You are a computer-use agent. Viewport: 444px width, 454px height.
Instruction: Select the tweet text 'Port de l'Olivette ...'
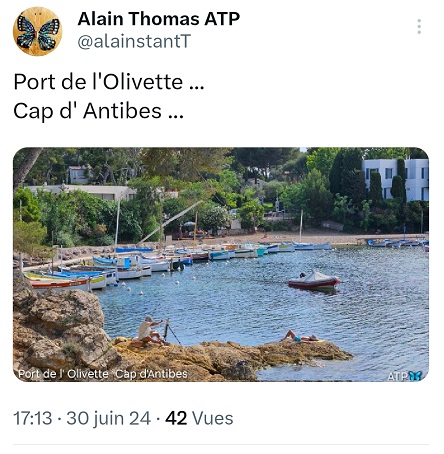click(109, 82)
